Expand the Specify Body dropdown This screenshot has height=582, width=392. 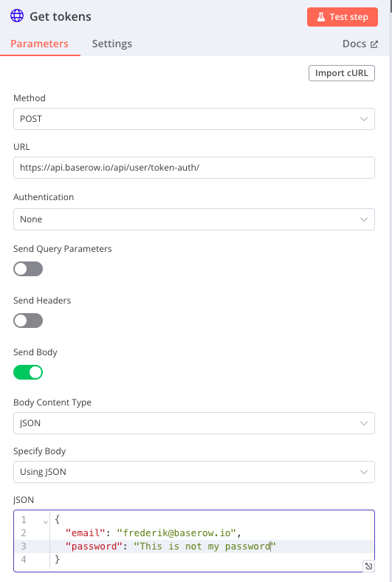[194, 472]
